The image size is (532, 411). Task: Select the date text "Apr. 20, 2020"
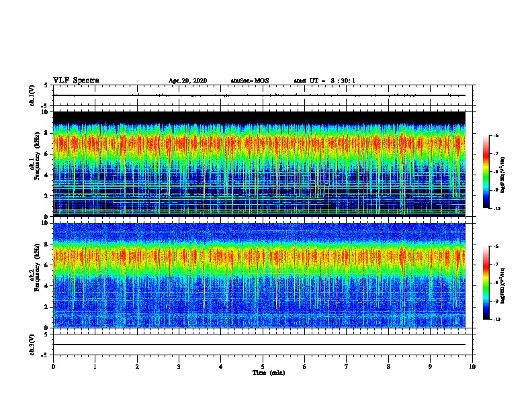[x=187, y=81]
